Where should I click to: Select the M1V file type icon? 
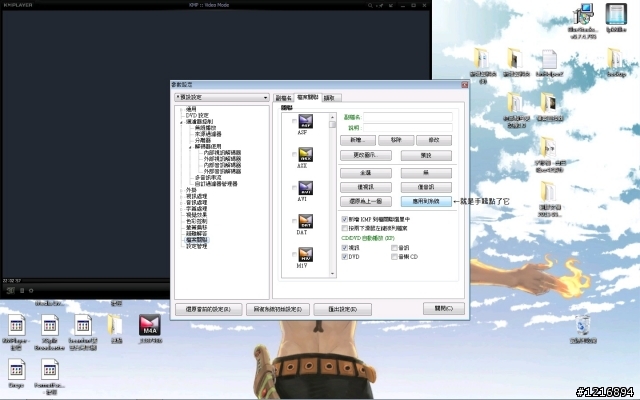pyautogui.click(x=305, y=255)
